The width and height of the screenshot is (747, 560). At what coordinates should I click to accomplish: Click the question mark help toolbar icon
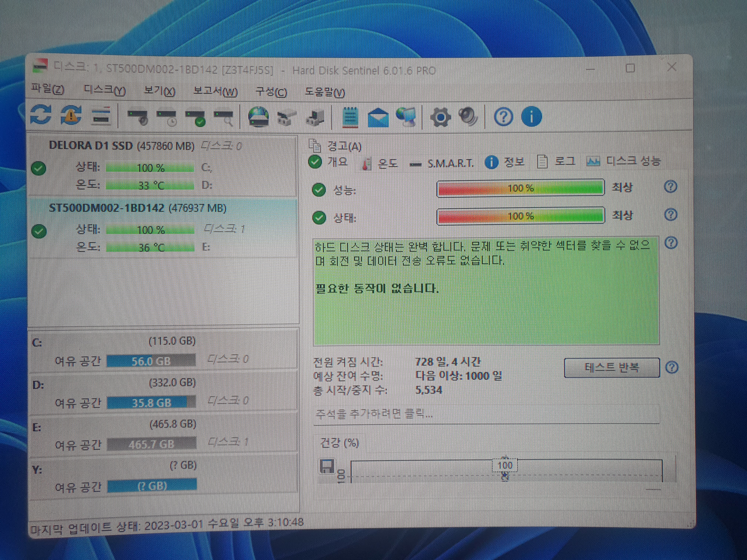click(x=504, y=117)
